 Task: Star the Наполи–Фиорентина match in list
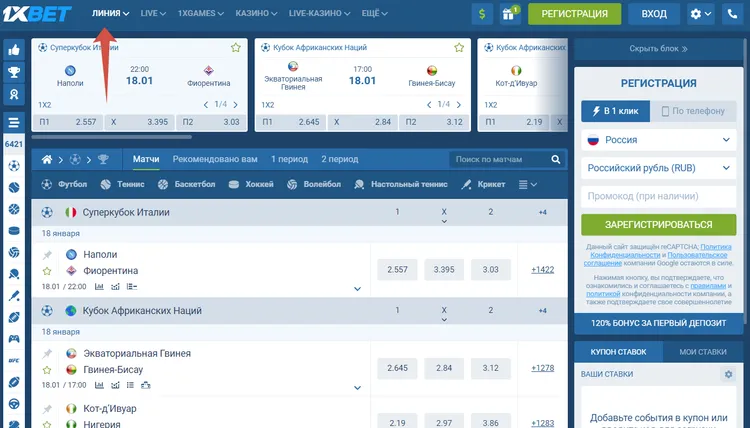[x=47, y=271]
